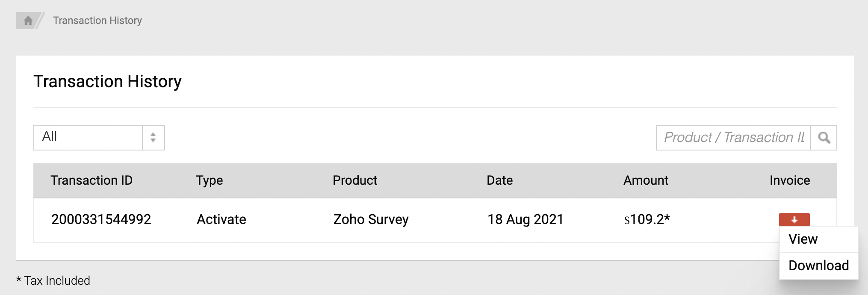Click the Transaction History breadcrumb link
868x295 pixels.
(x=97, y=21)
